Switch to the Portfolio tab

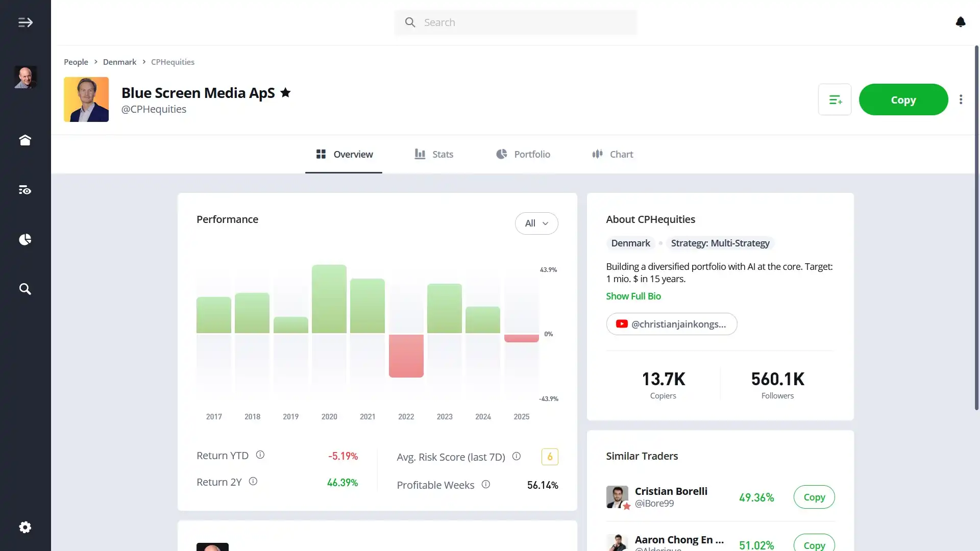(x=523, y=154)
